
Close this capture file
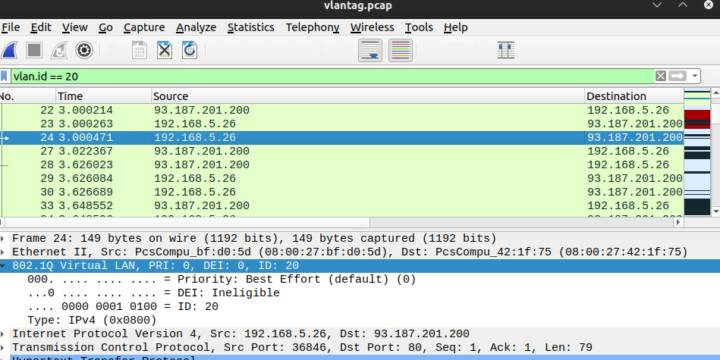[164, 50]
